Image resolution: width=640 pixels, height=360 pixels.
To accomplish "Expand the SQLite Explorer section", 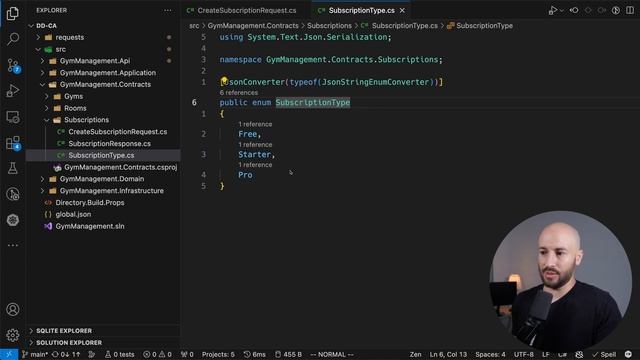I will click(103, 331).
